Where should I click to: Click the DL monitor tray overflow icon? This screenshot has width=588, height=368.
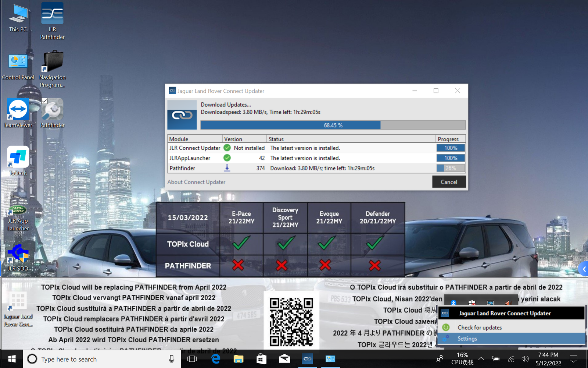pyautogui.click(x=490, y=302)
